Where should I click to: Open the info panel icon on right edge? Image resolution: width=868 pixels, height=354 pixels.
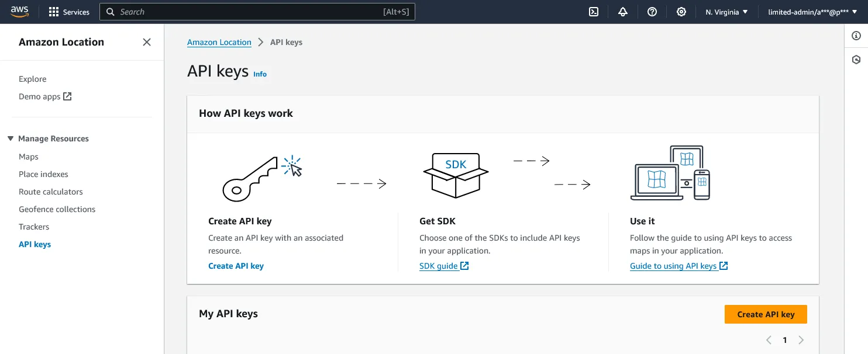tap(856, 36)
